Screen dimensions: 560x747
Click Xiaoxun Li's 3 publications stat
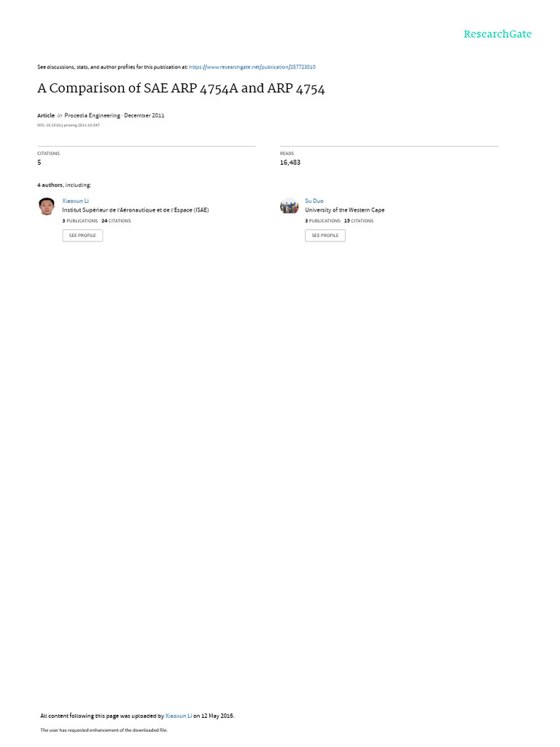coord(80,221)
